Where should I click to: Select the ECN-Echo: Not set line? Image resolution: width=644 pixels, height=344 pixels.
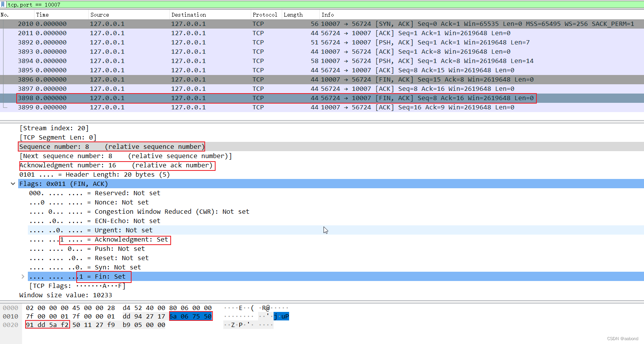[x=94, y=221]
